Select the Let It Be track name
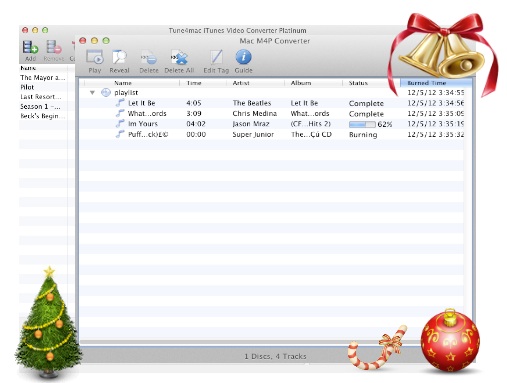The image size is (507, 383). (x=142, y=103)
